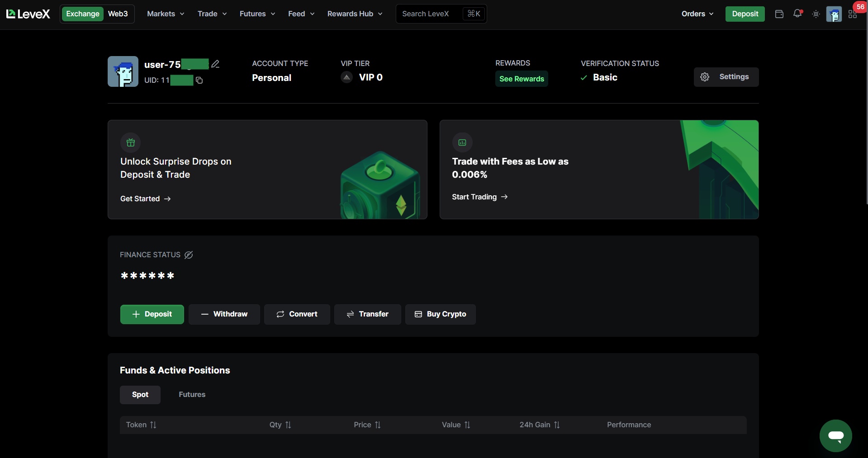
Task: Sort by 24h Gain column
Action: (540, 425)
